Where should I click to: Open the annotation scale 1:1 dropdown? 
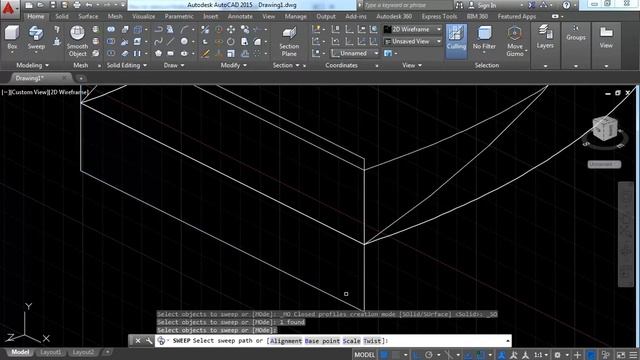(541, 355)
